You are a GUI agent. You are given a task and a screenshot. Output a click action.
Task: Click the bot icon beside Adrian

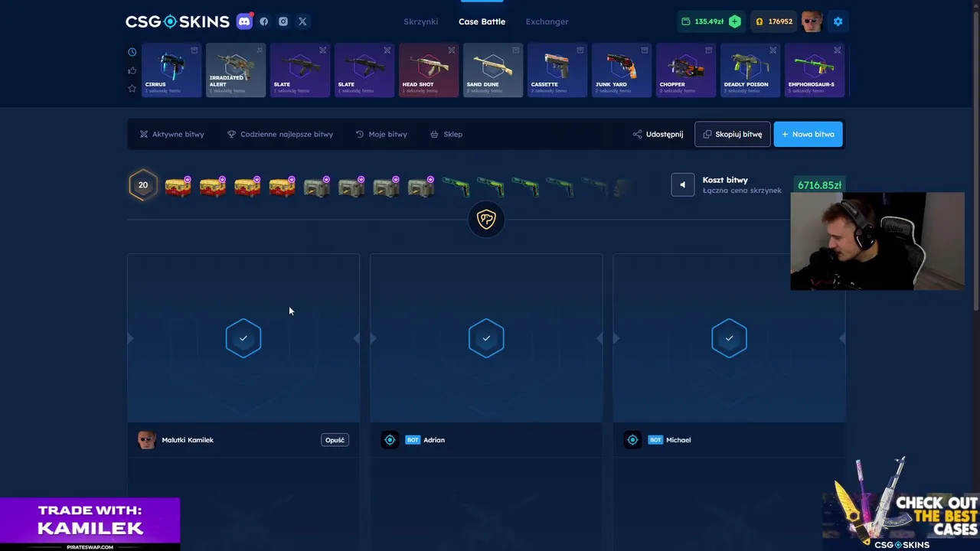coord(390,440)
